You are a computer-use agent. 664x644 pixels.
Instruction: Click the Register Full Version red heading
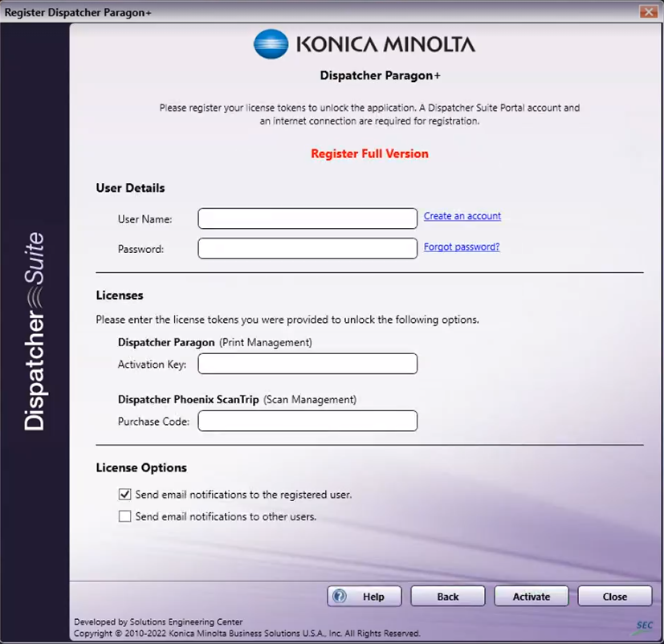tap(369, 153)
